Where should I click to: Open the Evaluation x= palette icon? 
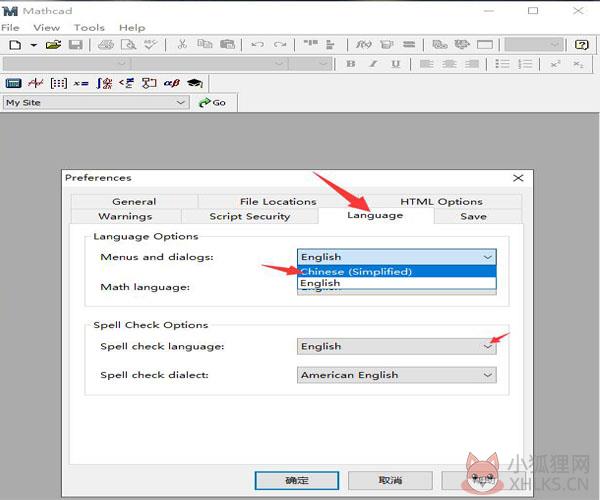pyautogui.click(x=81, y=83)
